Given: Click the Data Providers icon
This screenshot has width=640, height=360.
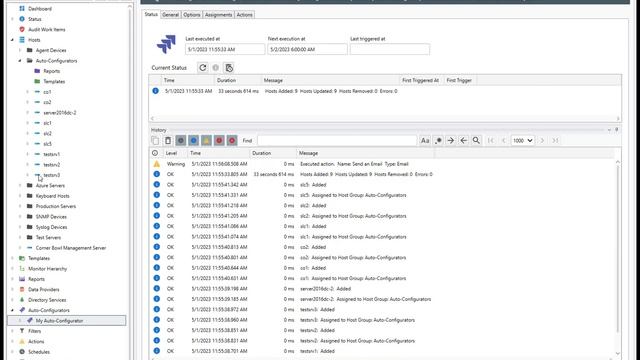Looking at the screenshot, I should pyautogui.click(x=22, y=289).
